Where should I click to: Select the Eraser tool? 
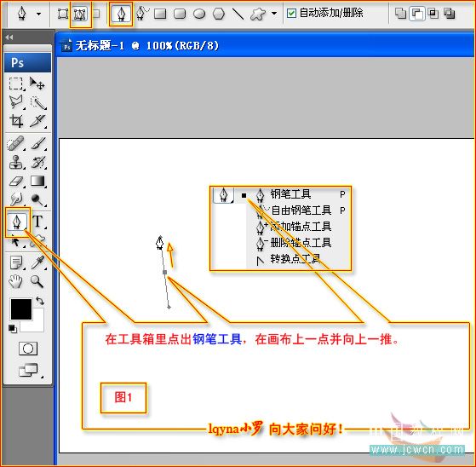click(x=16, y=181)
